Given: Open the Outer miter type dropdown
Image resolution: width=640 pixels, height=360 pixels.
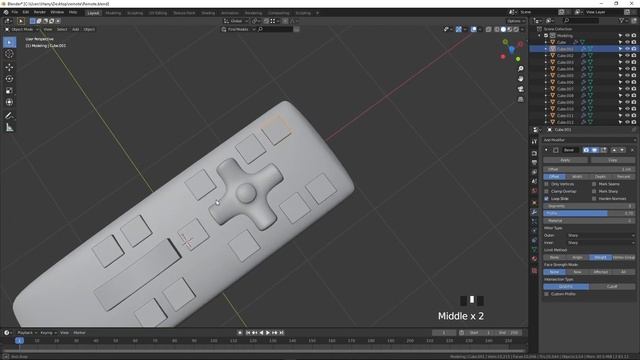Looking at the screenshot, I should point(601,236).
